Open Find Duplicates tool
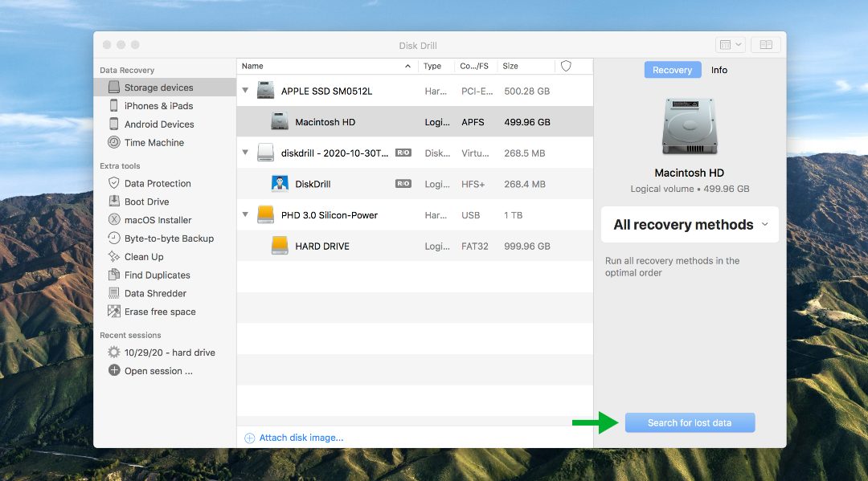868x481 pixels. coord(157,275)
